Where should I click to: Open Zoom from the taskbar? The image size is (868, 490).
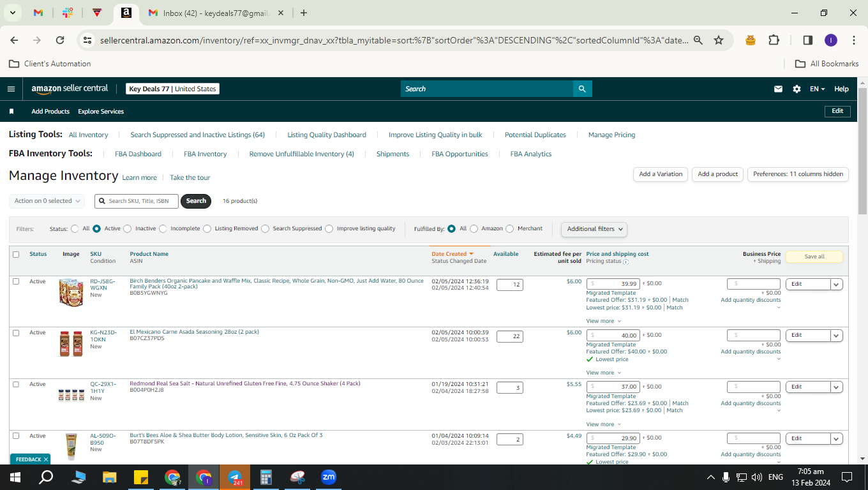(329, 477)
